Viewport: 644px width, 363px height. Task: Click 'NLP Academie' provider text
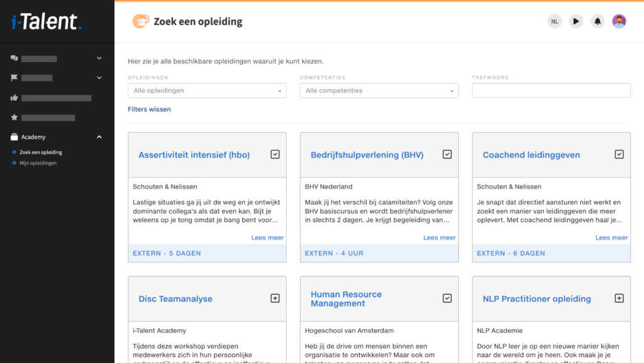pos(499,330)
